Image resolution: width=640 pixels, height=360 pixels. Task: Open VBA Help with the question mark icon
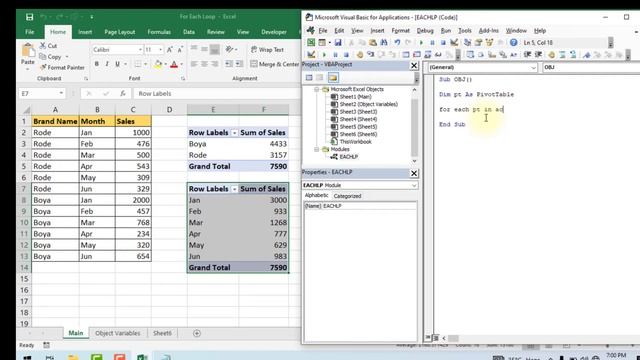[x=513, y=42]
